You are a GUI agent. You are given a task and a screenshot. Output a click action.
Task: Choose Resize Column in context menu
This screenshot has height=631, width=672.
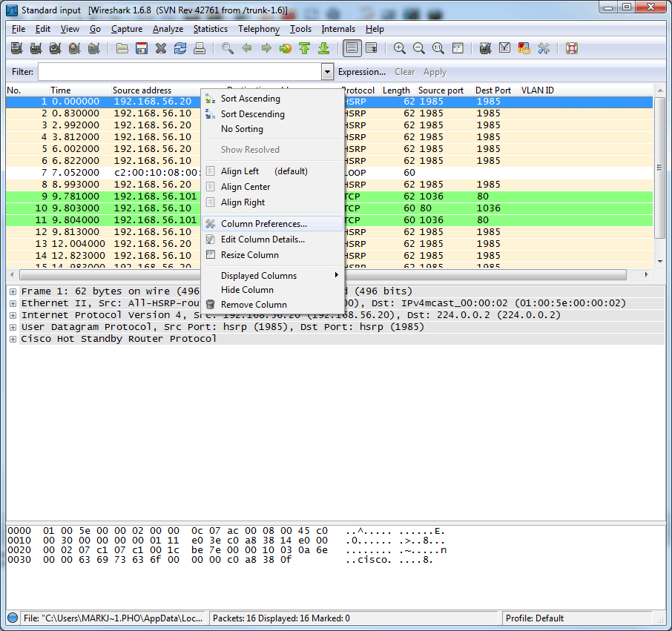click(x=272, y=255)
